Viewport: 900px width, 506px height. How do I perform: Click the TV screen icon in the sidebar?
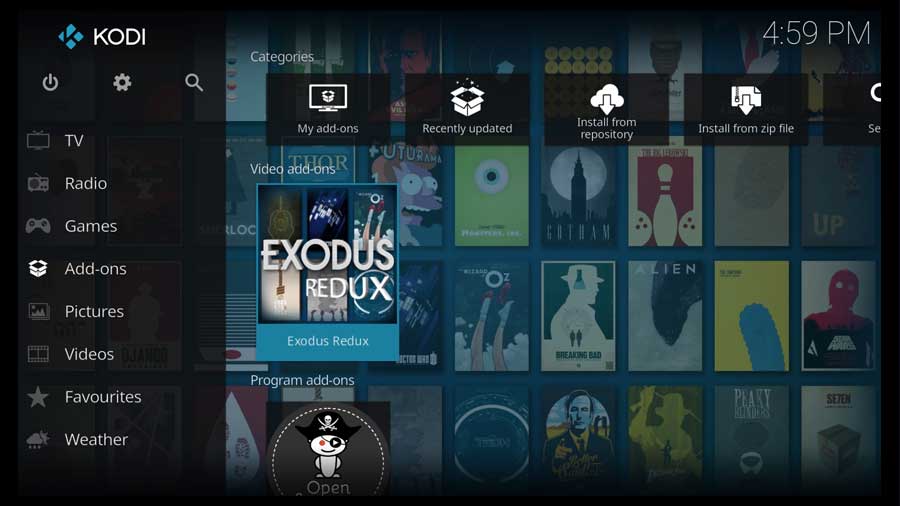(38, 141)
